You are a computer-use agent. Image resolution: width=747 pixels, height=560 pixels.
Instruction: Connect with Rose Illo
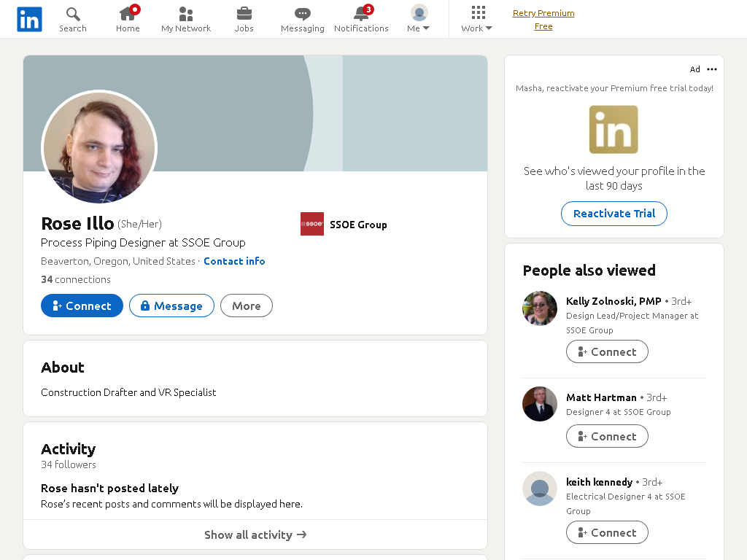pyautogui.click(x=82, y=306)
